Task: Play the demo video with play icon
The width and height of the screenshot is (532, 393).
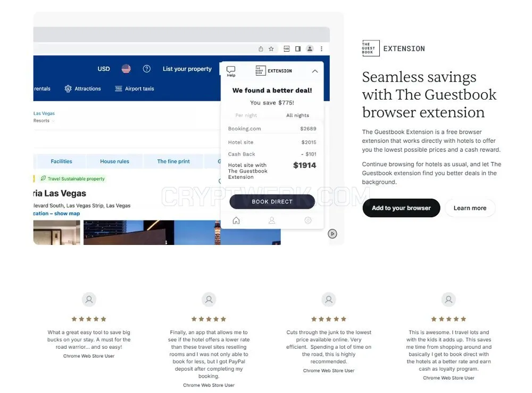Action: (x=332, y=234)
